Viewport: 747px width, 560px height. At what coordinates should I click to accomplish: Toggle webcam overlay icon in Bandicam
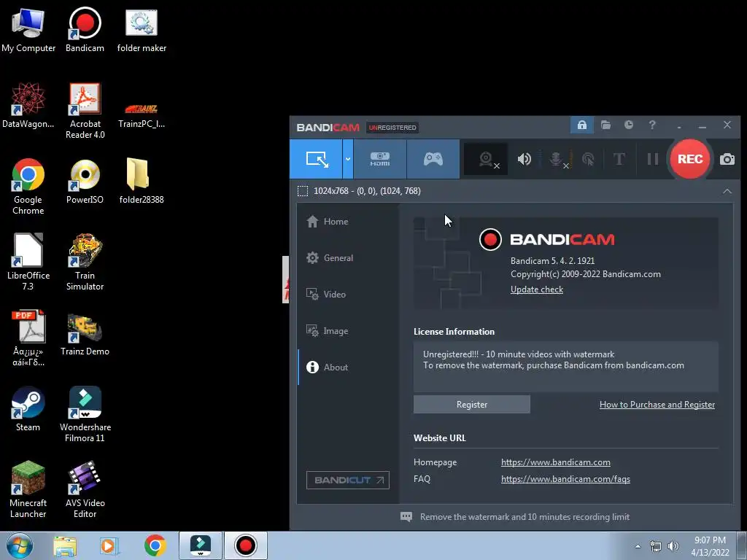(x=485, y=159)
